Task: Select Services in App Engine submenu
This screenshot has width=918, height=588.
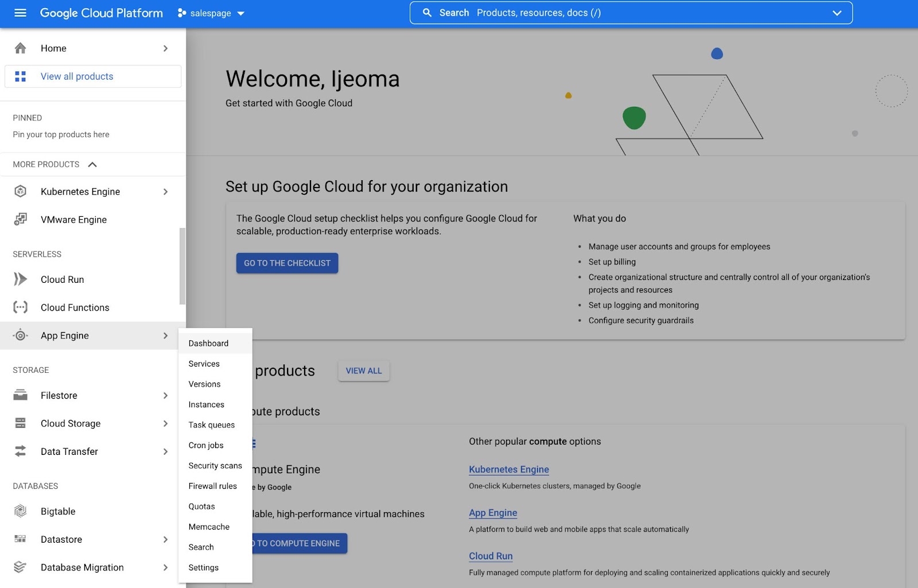Action: (x=215, y=364)
